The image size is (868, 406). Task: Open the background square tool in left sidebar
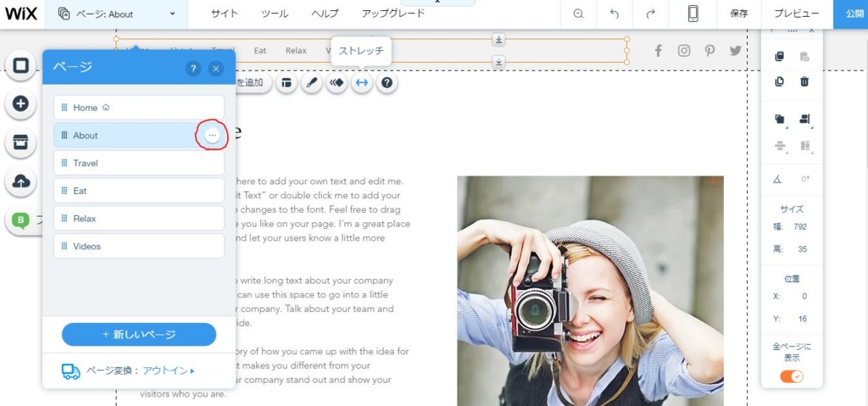point(21,66)
